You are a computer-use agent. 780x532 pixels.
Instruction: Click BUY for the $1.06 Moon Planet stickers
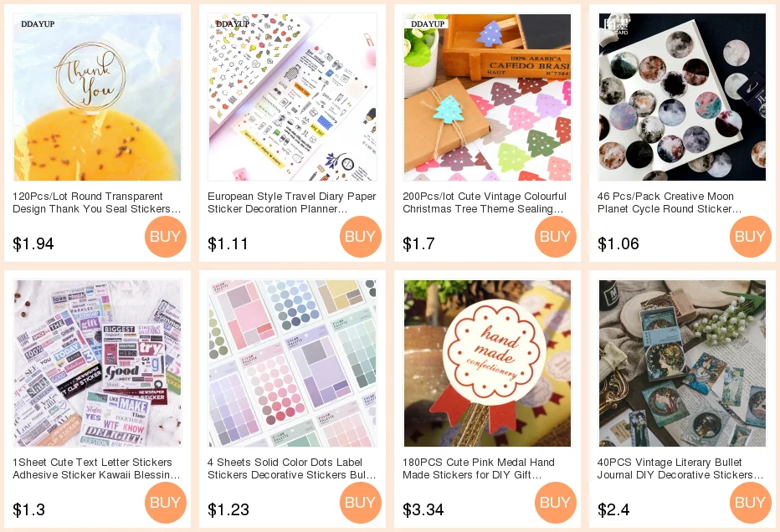pyautogui.click(x=751, y=237)
